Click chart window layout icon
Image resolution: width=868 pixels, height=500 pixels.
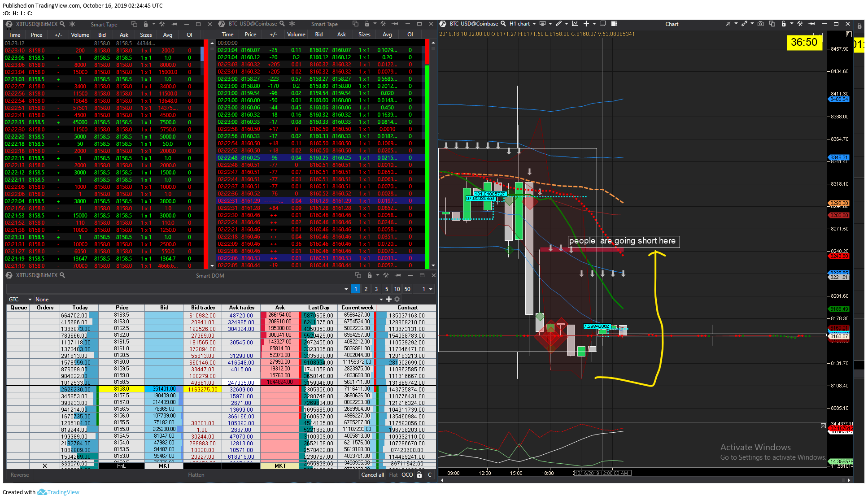pyautogui.click(x=603, y=24)
